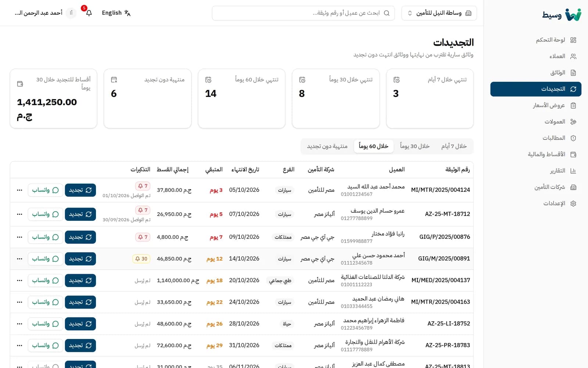The height and width of the screenshot is (368, 588).
Task: Click the الأقساط والمالية wallet icon
Action: point(573,154)
